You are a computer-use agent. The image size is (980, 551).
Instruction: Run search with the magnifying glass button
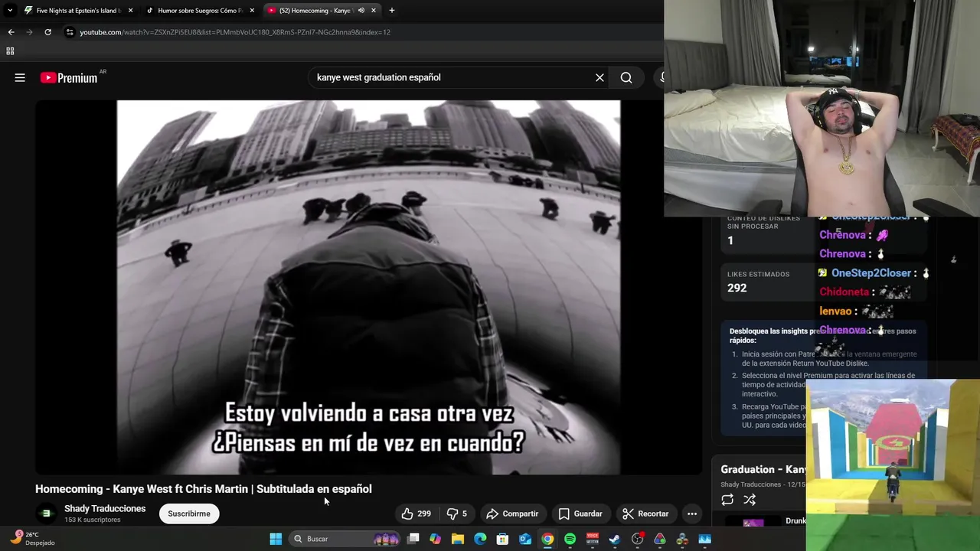(x=626, y=77)
